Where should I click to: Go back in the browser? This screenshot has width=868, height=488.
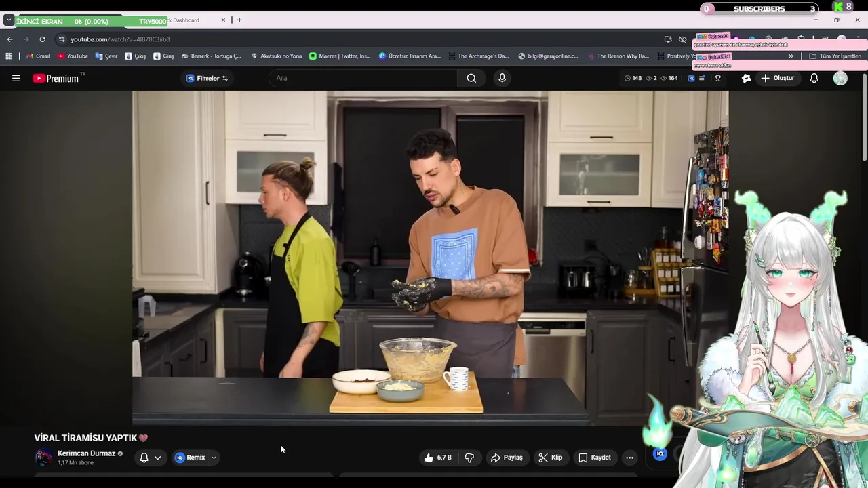(x=9, y=39)
